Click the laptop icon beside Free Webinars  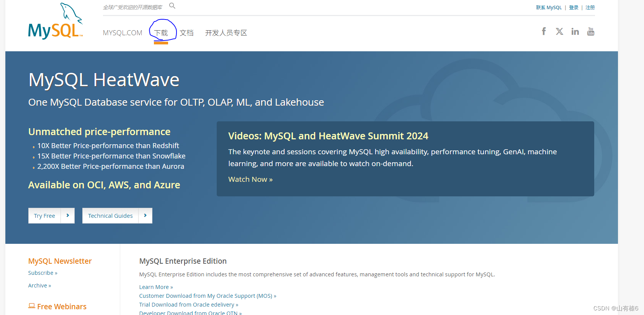point(32,306)
